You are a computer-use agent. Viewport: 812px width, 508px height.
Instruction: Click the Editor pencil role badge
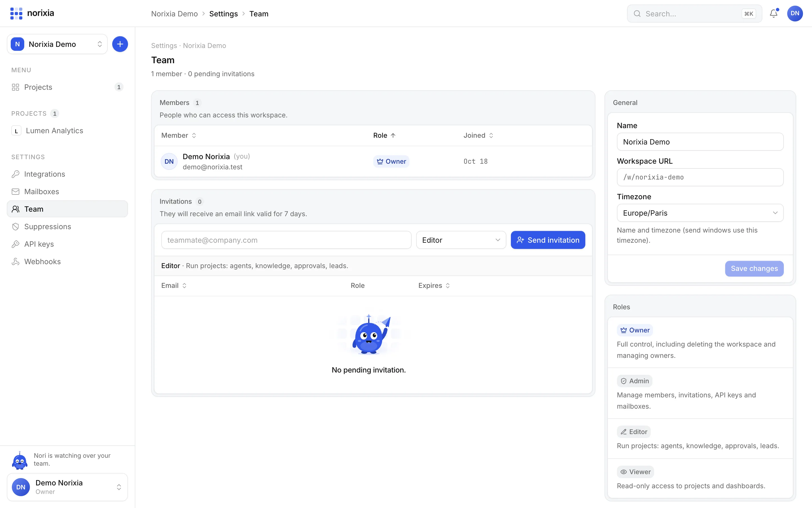[634, 432]
